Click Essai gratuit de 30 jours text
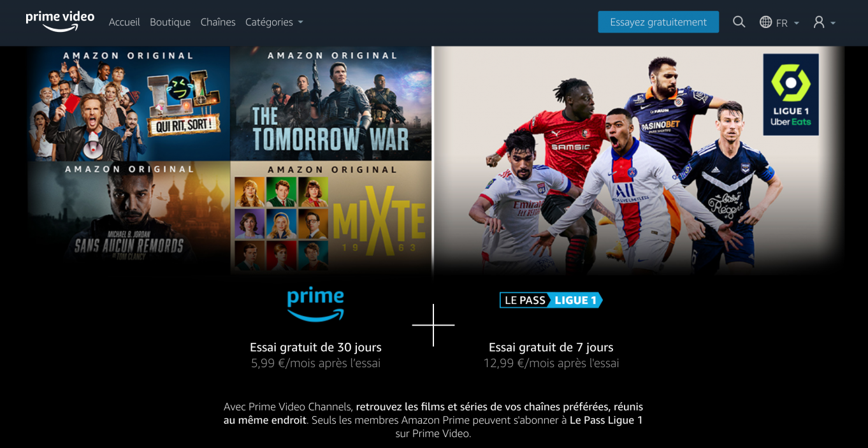Viewport: 868px width, 448px height. tap(315, 347)
